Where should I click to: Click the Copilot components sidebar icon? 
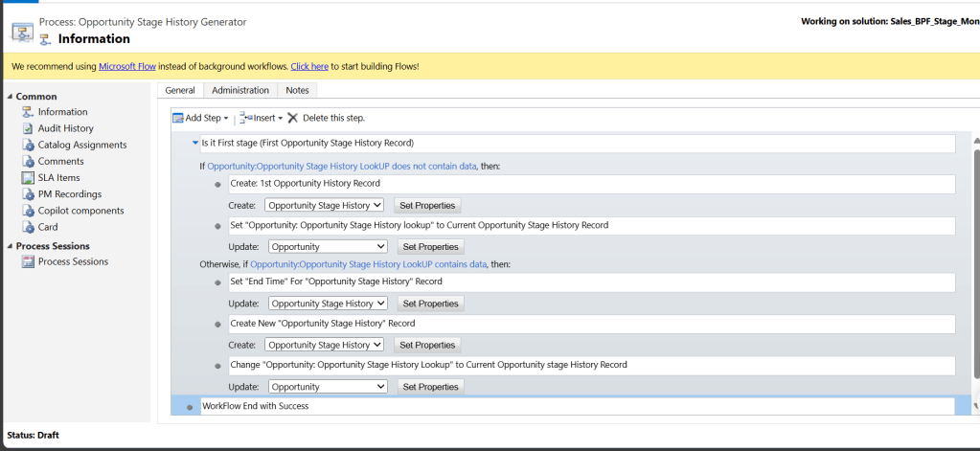[28, 211]
